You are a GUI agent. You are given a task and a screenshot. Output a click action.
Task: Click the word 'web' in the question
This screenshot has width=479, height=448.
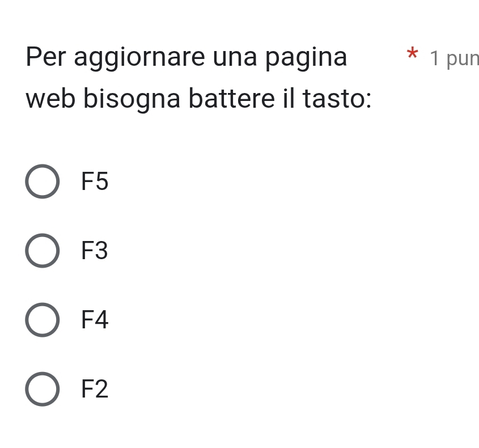pyautogui.click(x=50, y=99)
